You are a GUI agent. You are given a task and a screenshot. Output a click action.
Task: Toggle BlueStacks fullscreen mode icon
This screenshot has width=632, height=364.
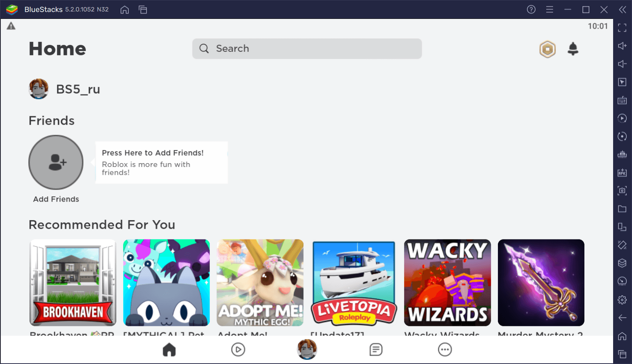[622, 28]
